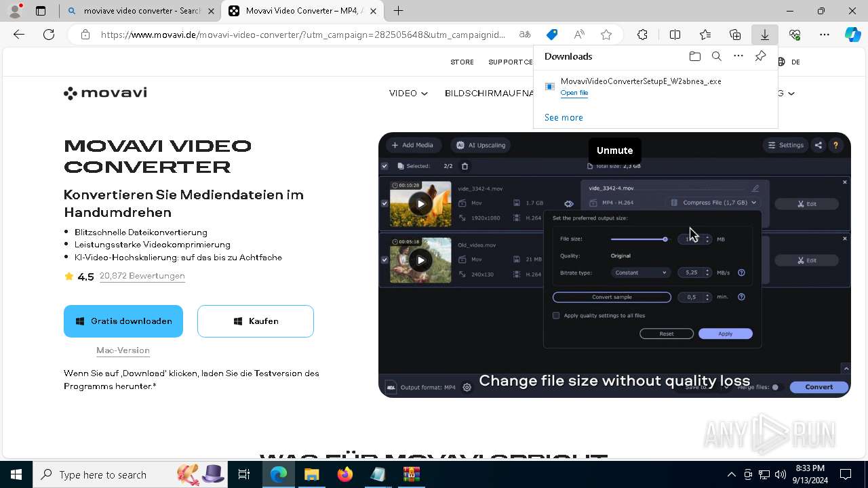The height and width of the screenshot is (488, 868).
Task: Click See more in Downloads
Action: pyautogui.click(x=564, y=117)
